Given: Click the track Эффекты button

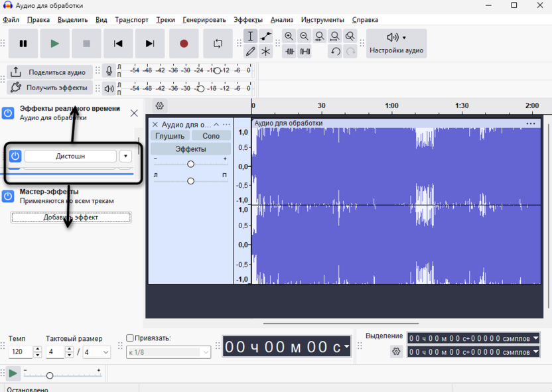Looking at the screenshot, I should (191, 149).
